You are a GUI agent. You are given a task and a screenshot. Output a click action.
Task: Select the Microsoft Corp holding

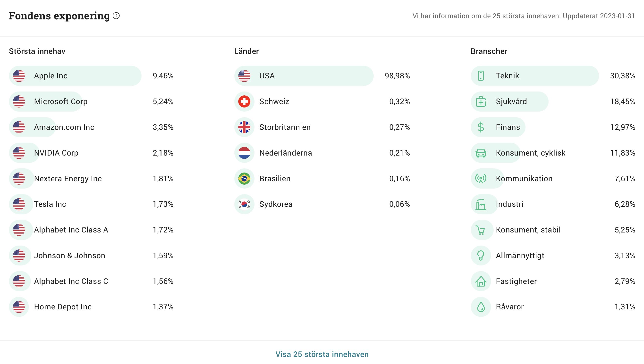[60, 101]
